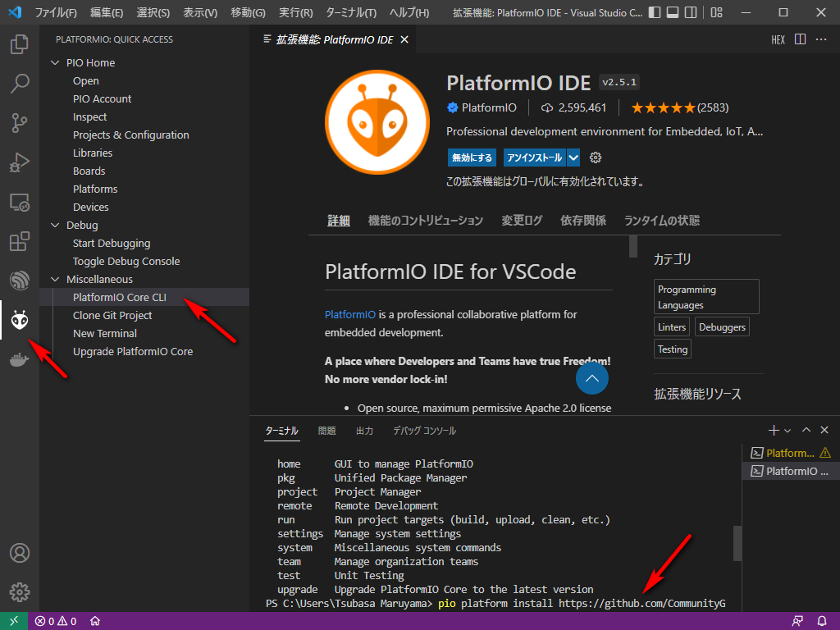Open uninstall dropdown arrow
Screen dimensions: 840x630
pyautogui.click(x=573, y=157)
